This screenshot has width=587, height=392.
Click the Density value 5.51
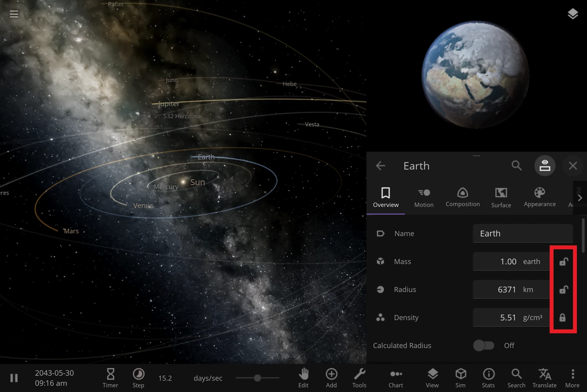tap(508, 318)
